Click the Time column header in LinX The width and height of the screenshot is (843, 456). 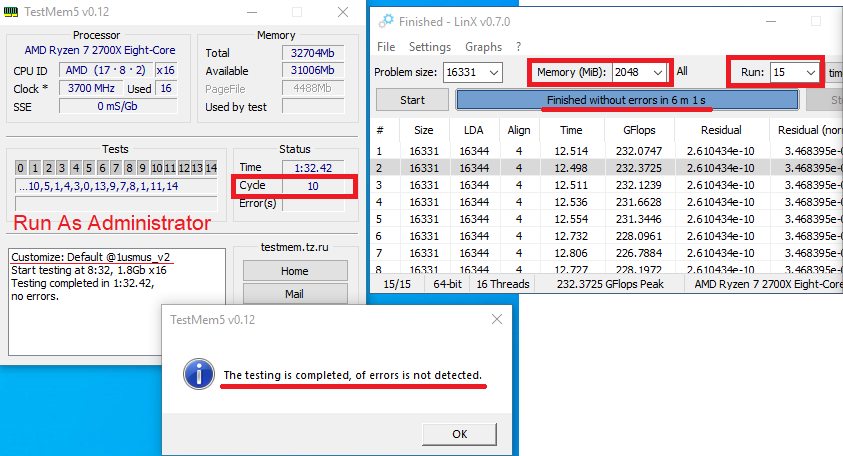(571, 130)
